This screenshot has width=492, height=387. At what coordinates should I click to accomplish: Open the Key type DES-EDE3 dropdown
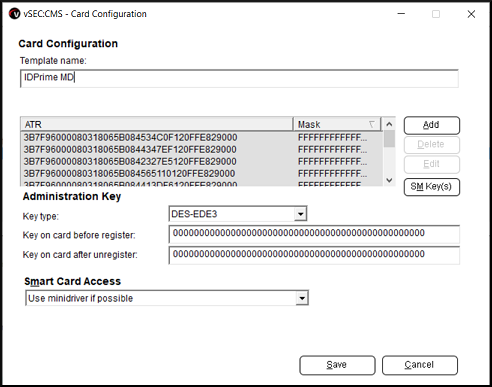coord(300,214)
